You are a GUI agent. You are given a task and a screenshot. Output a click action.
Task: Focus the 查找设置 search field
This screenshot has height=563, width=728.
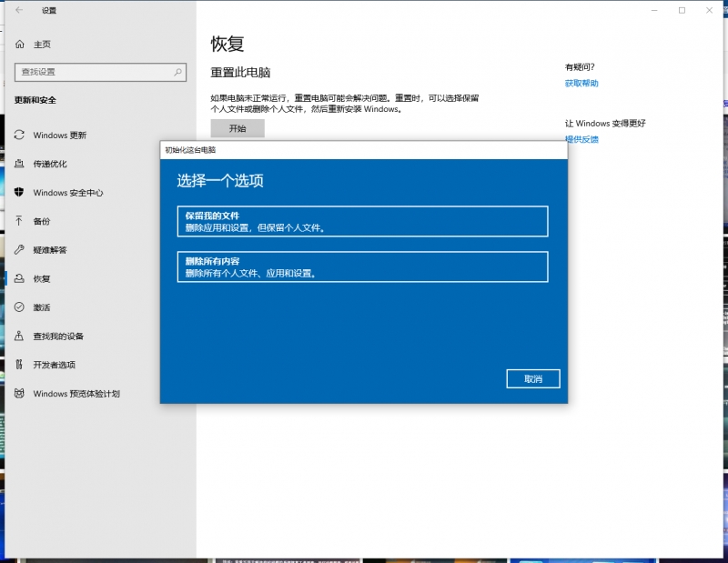100,72
